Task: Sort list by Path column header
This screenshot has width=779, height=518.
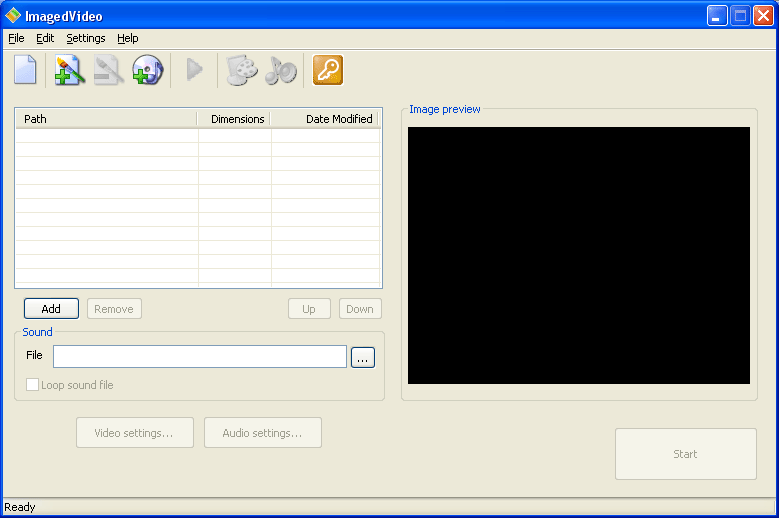Action: click(x=106, y=119)
